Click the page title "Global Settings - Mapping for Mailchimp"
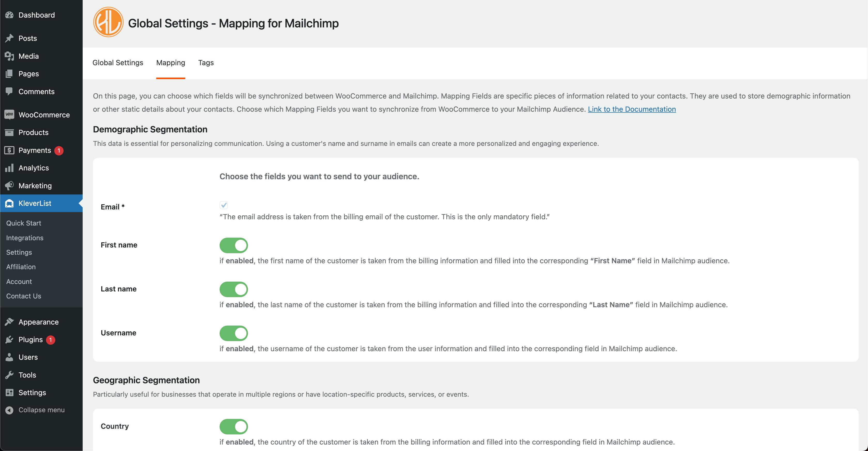The height and width of the screenshot is (451, 868). tap(233, 23)
